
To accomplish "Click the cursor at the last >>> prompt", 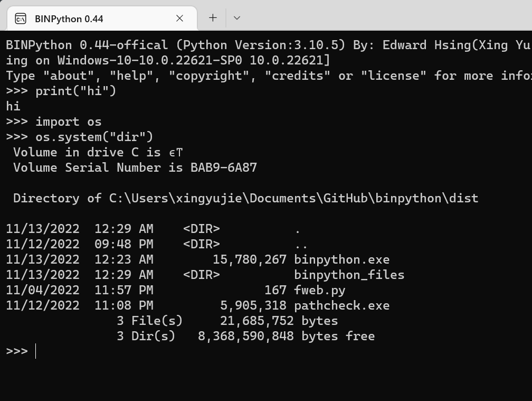I will tap(36, 351).
